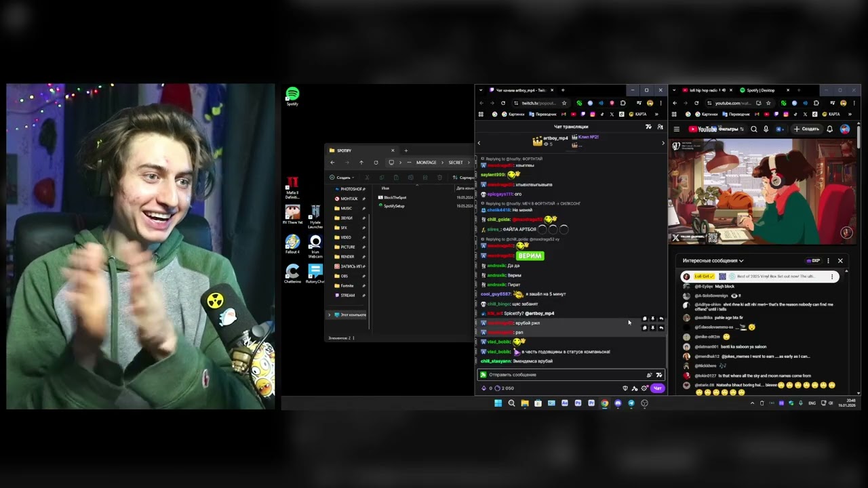Viewport: 868px width, 488px height.
Task: Sort files by the Имя column header
Action: pos(385,188)
